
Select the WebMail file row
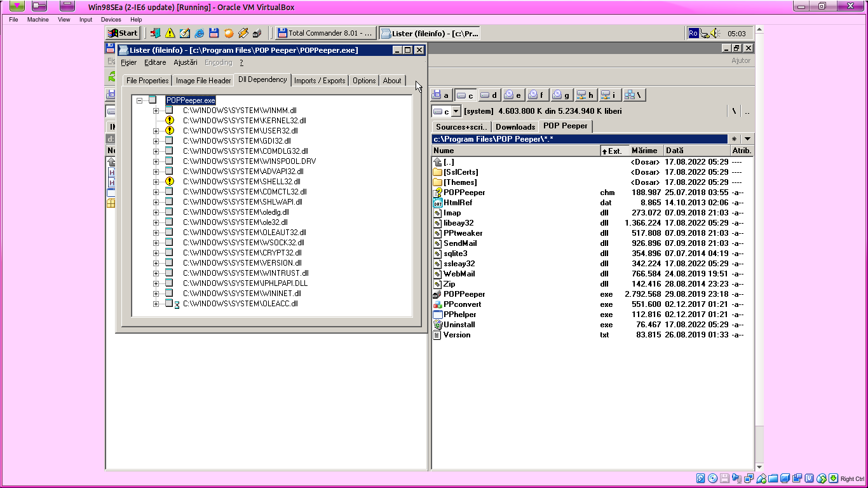click(x=592, y=274)
